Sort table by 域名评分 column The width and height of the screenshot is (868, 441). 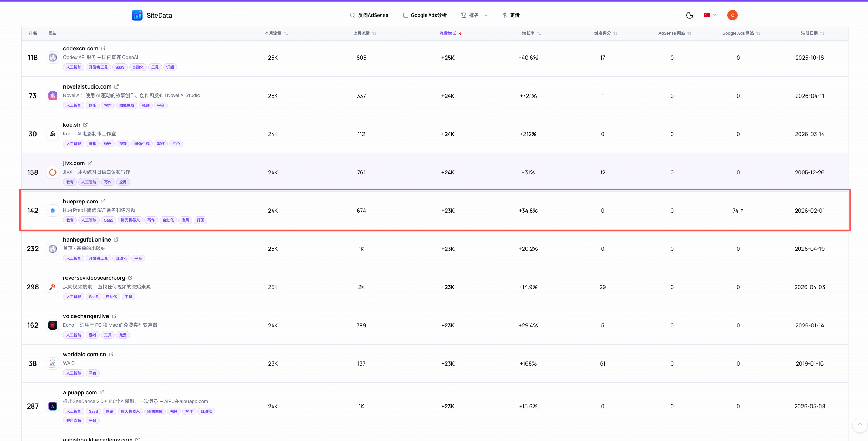click(606, 33)
